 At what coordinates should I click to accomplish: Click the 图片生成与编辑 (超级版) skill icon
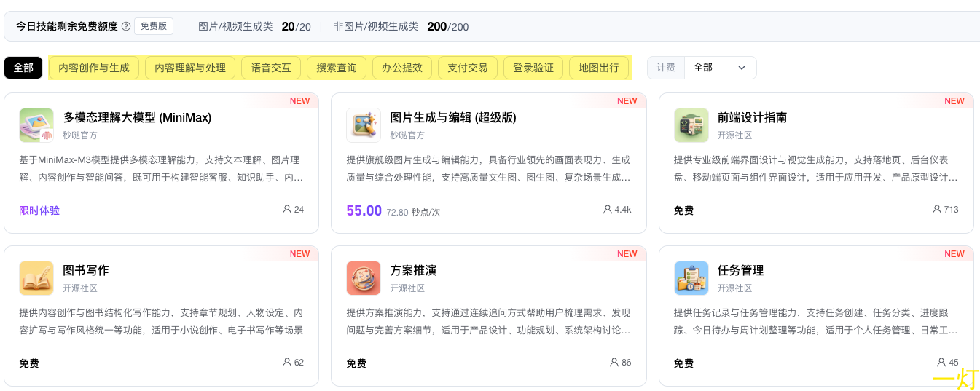[364, 125]
